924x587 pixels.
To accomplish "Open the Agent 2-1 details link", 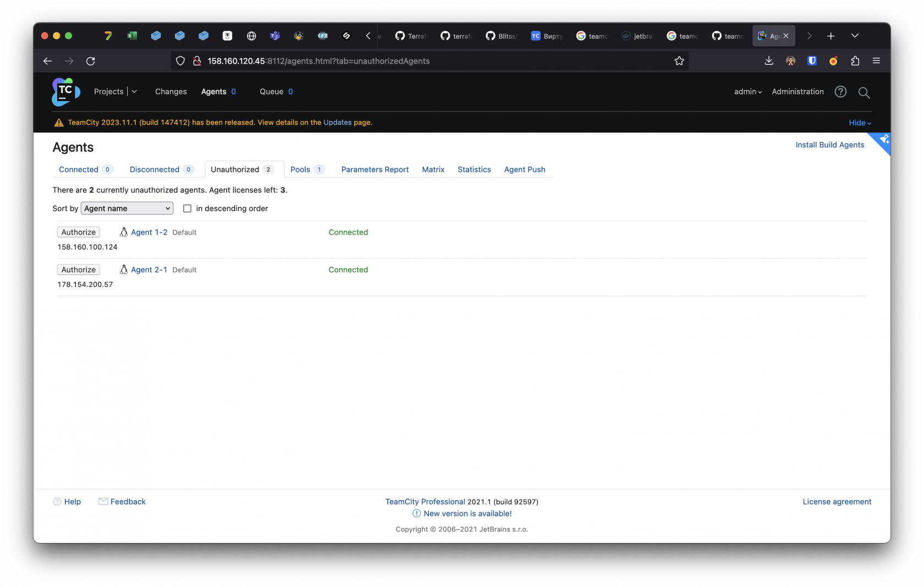I will pos(149,269).
